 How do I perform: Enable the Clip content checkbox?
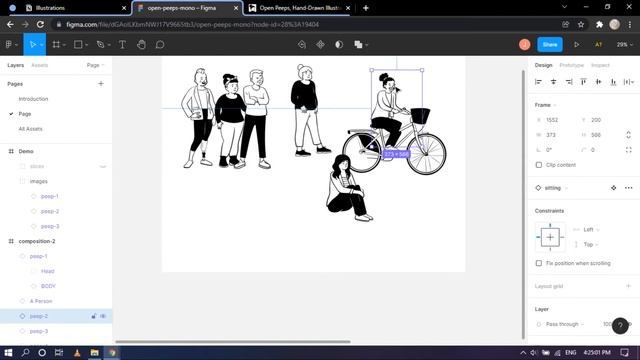coord(539,165)
